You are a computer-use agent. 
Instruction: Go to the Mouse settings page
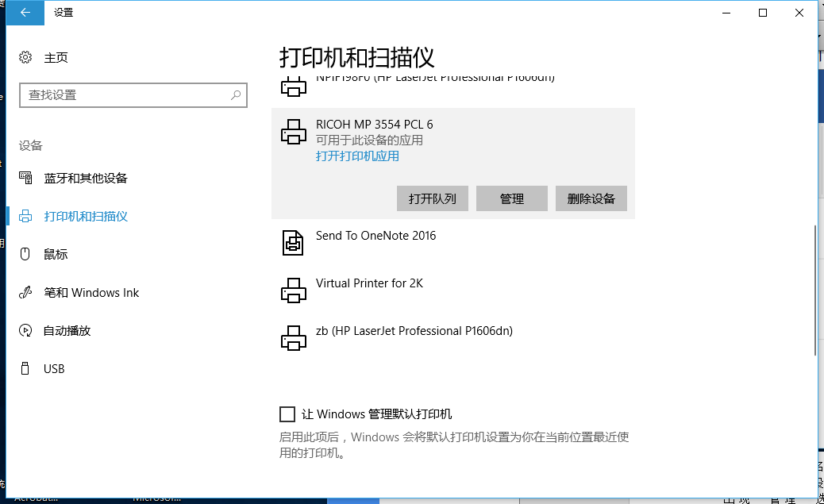click(56, 254)
